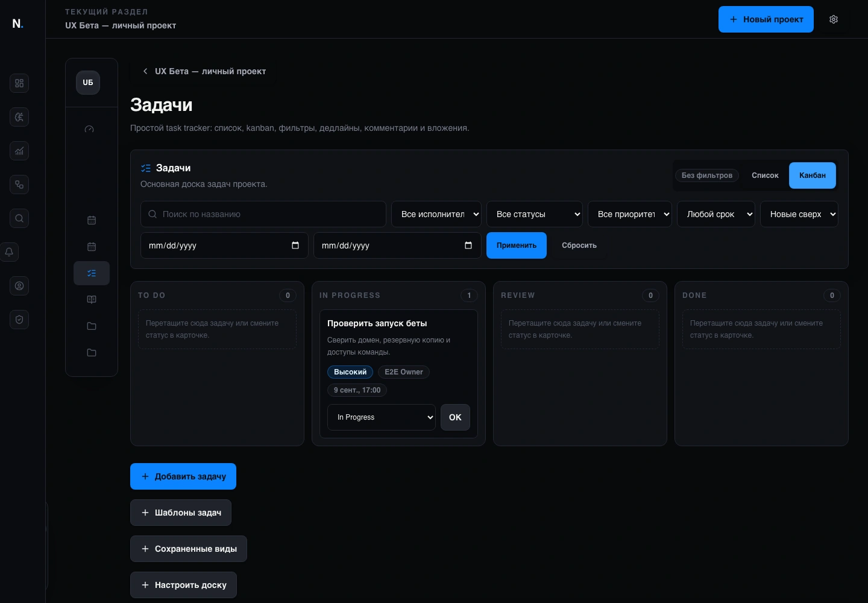Open calendar picker in the second date field
The height and width of the screenshot is (603, 868).
coord(468,245)
